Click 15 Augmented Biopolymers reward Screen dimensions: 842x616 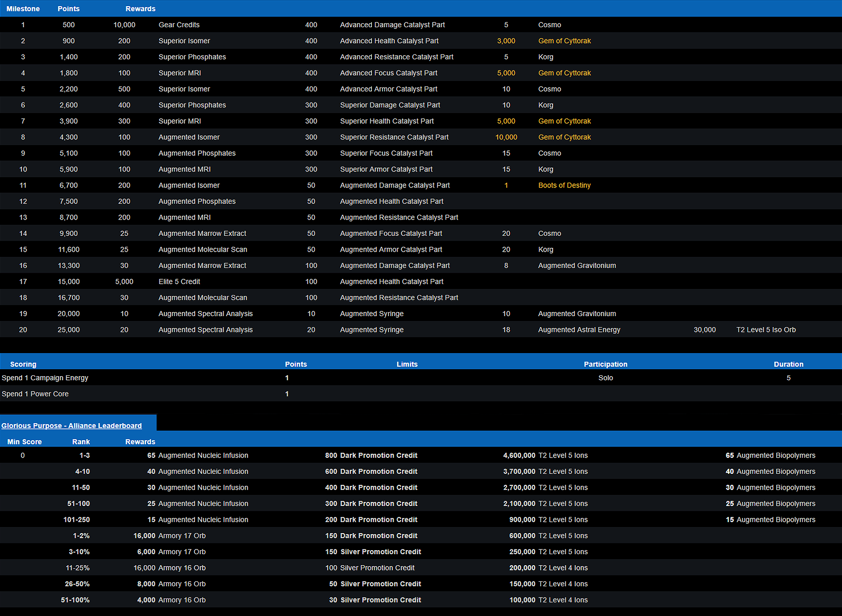pyautogui.click(x=770, y=520)
